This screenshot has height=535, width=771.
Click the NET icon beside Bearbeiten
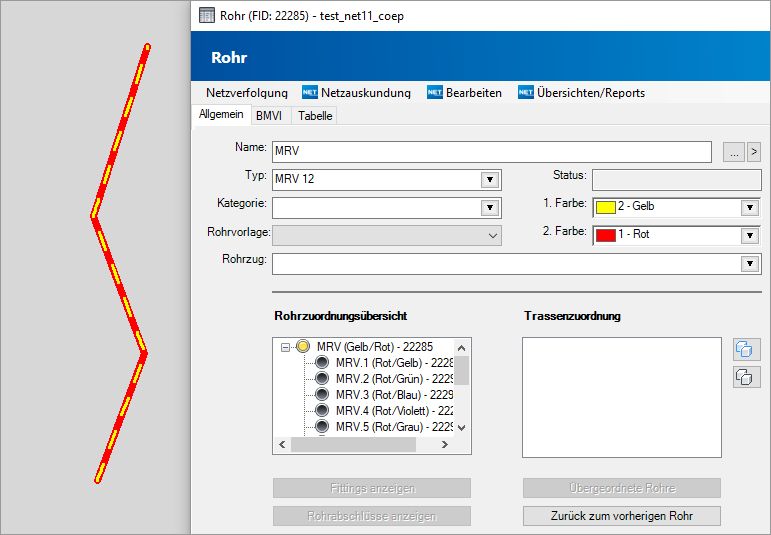(x=435, y=92)
